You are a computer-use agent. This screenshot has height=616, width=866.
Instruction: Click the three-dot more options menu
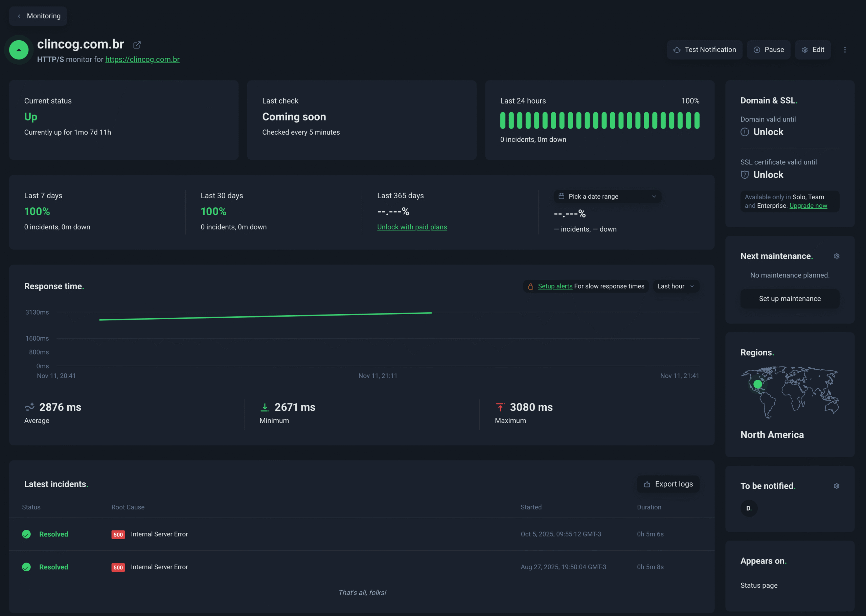pyautogui.click(x=845, y=50)
